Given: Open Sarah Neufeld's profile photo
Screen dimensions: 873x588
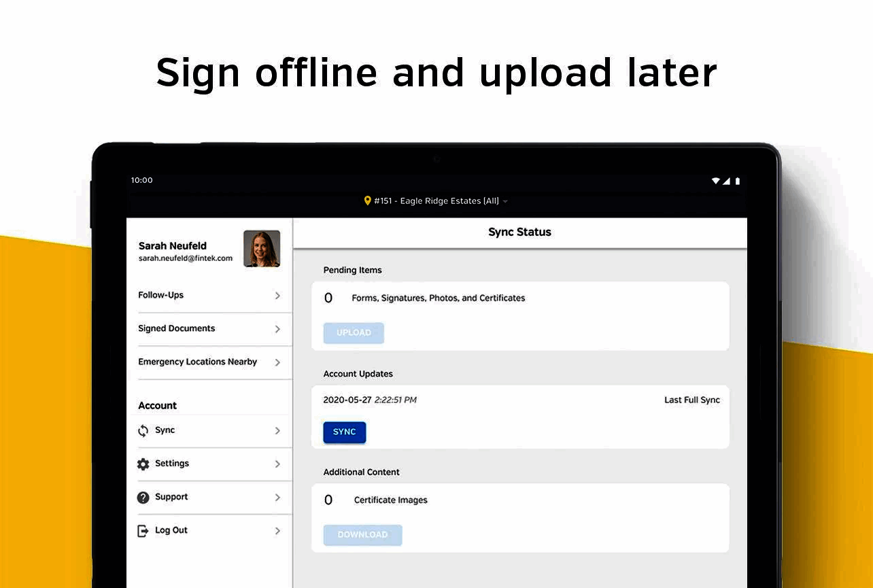Looking at the screenshot, I should tap(262, 248).
